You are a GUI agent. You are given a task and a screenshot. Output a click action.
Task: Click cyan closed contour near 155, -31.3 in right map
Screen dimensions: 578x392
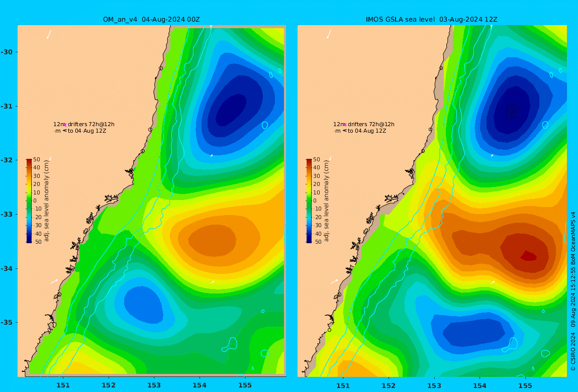[x=545, y=125]
